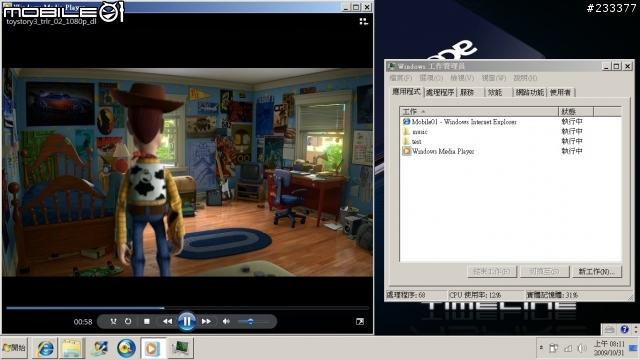Close the Task Manager window
Image resolution: width=640 pixels, height=360 pixels.
pyautogui.click(x=628, y=66)
